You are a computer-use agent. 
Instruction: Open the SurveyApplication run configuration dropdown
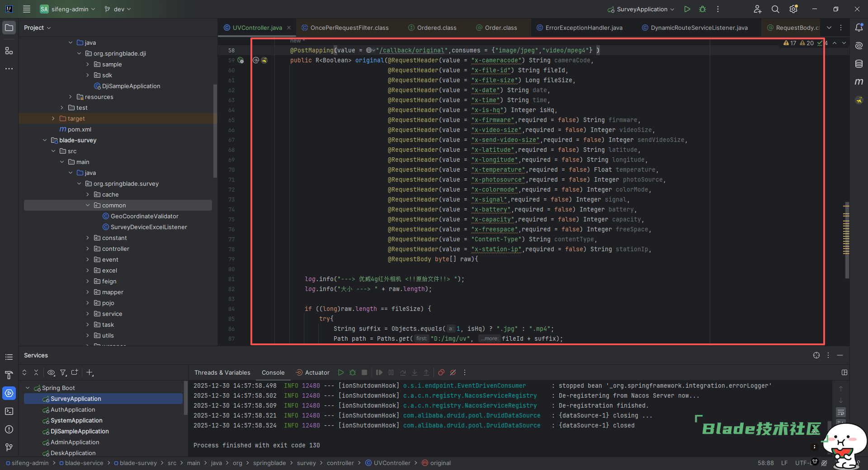640,9
